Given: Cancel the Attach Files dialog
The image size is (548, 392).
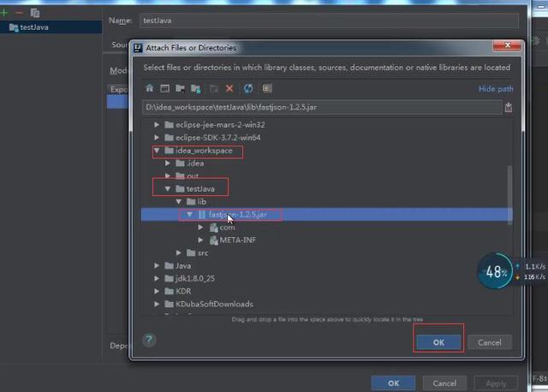Looking at the screenshot, I should click(x=490, y=342).
